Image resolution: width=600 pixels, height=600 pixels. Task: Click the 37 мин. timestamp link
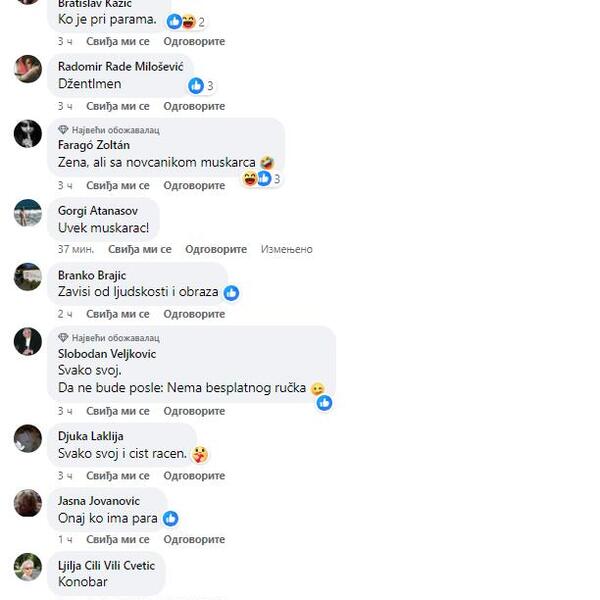[x=76, y=249]
